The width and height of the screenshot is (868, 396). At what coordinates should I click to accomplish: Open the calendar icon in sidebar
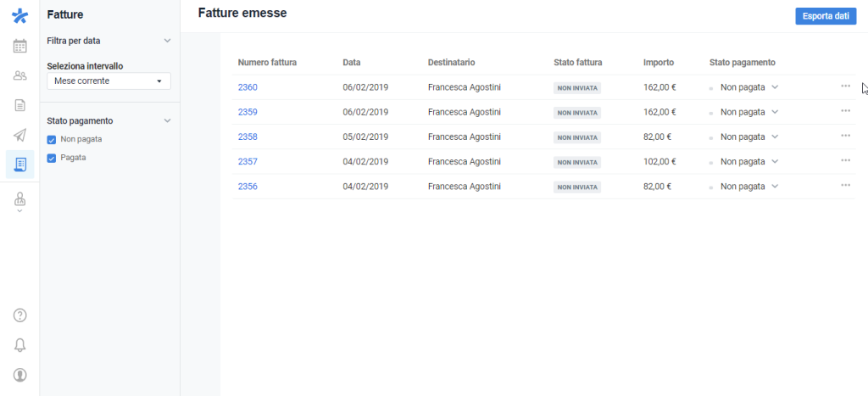(x=19, y=46)
